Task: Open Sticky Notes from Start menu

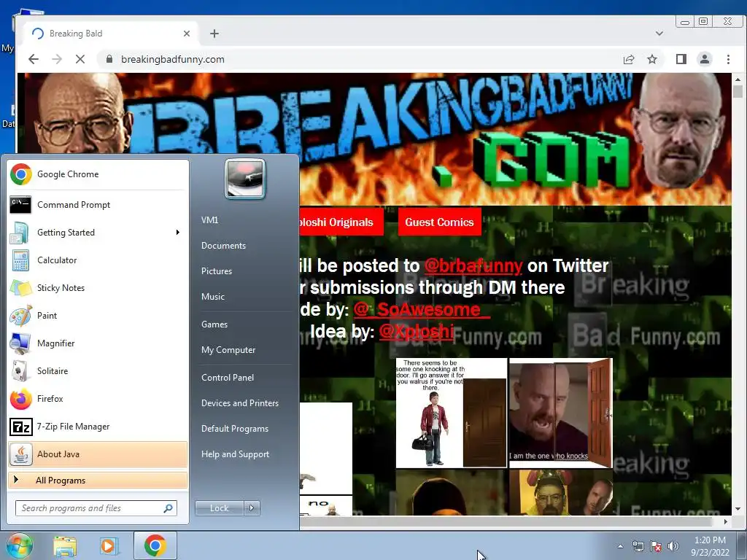Action: tap(98, 287)
